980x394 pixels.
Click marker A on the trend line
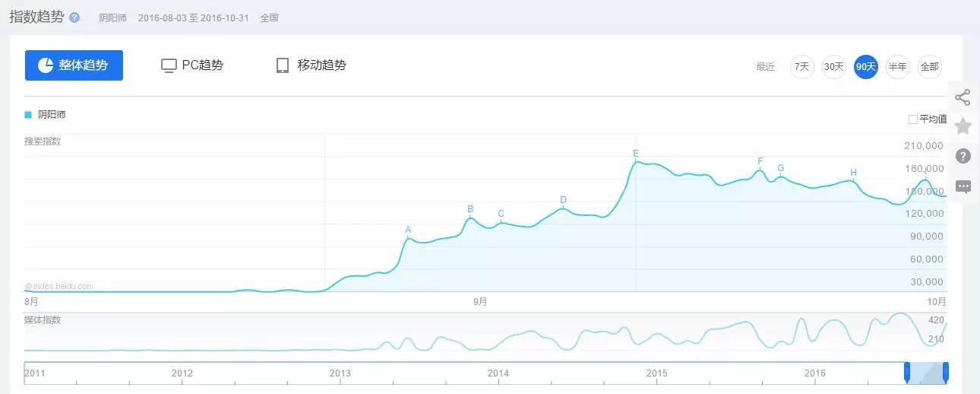408,230
